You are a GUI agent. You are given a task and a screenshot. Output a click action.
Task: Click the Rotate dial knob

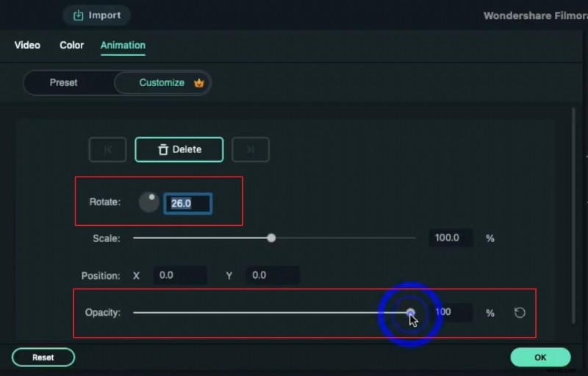(x=149, y=202)
